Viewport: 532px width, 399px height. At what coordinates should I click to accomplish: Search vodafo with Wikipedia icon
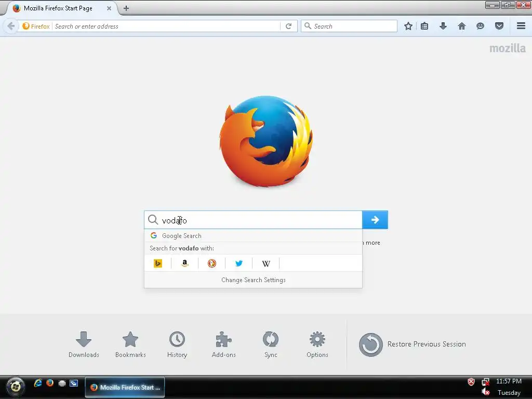[266, 263]
